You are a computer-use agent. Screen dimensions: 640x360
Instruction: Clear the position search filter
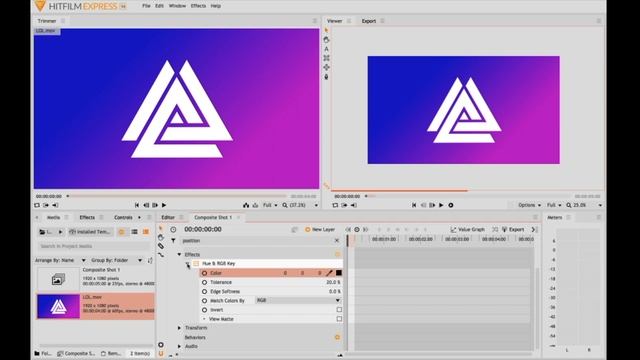tap(337, 241)
